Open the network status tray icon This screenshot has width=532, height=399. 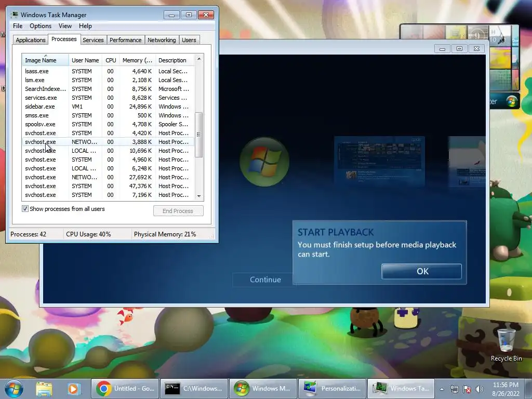tap(454, 390)
